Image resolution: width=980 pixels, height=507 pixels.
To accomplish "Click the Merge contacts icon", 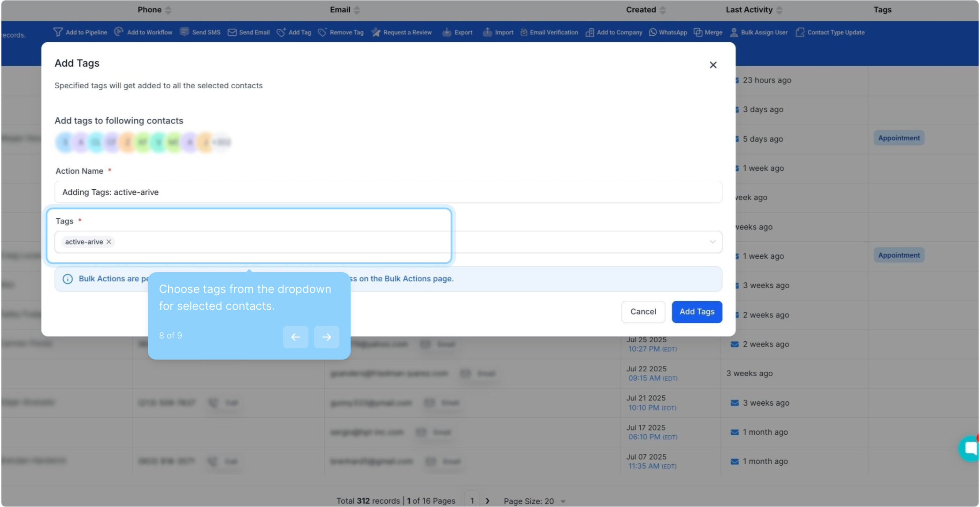I will [698, 32].
